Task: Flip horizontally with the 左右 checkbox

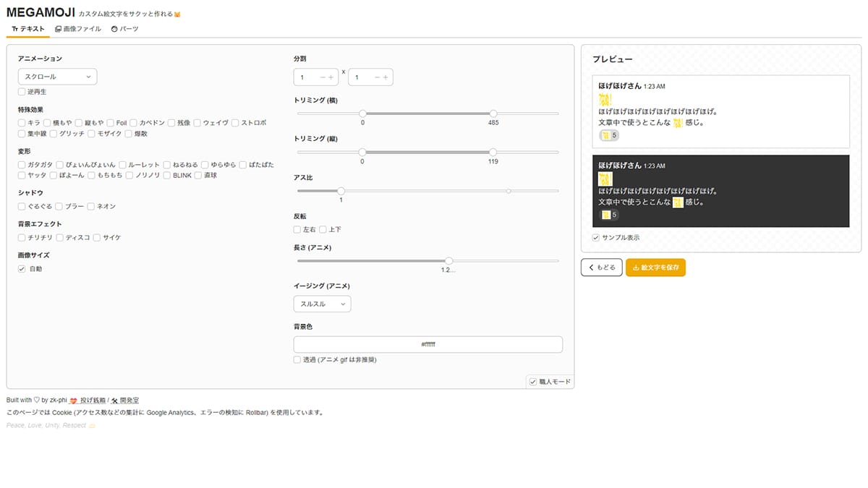Action: pyautogui.click(x=297, y=229)
